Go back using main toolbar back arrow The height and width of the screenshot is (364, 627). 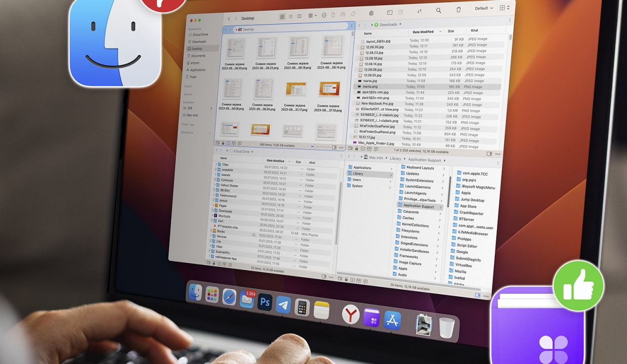[x=229, y=19]
